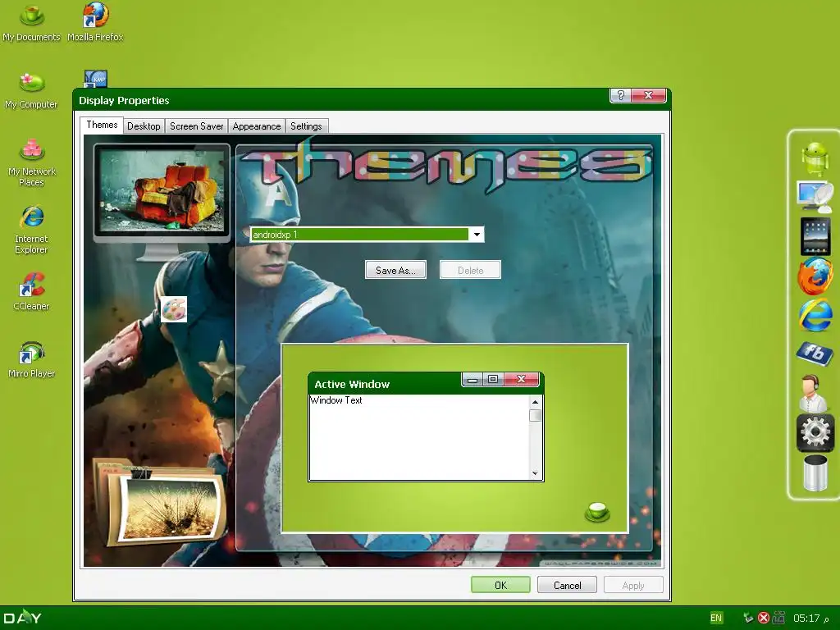The image size is (840, 630).
Task: Click the paint palette icon in Display Properties
Action: click(x=174, y=309)
